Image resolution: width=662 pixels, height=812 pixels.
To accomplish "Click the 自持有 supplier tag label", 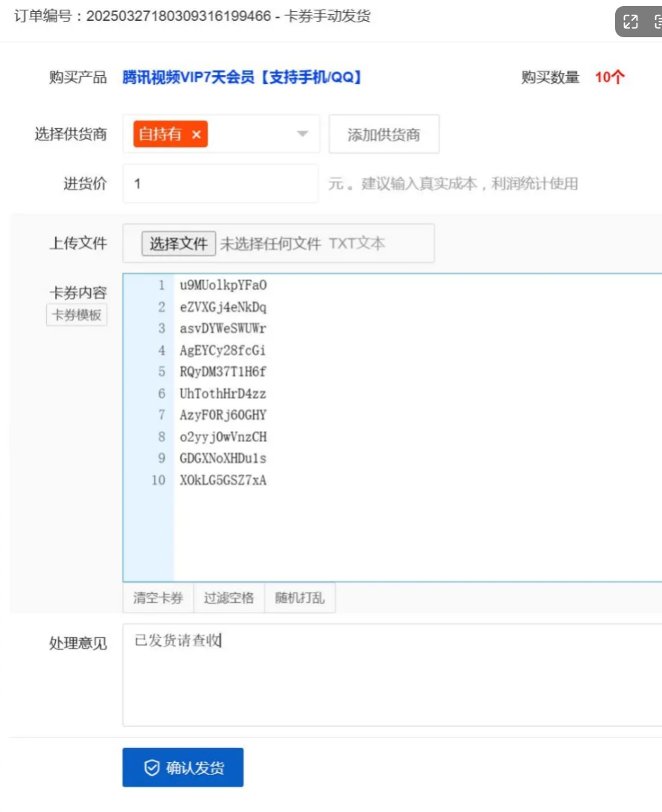I will tap(160, 134).
